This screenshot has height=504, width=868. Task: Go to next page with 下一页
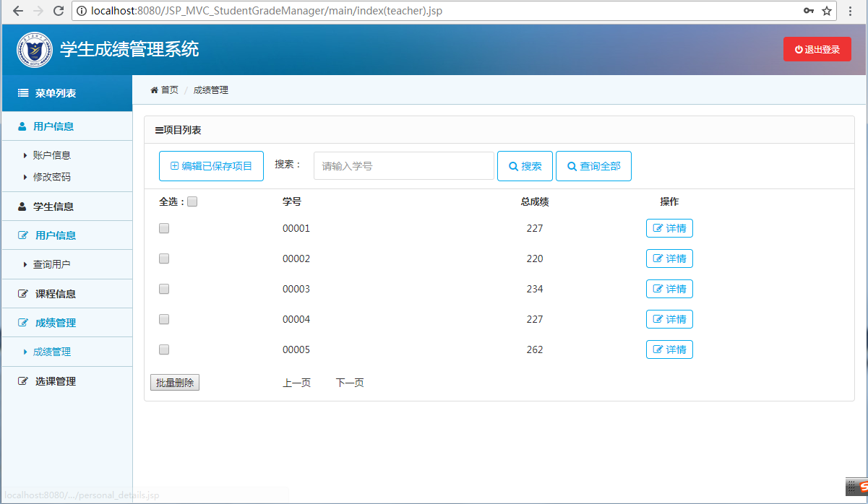[x=350, y=383]
